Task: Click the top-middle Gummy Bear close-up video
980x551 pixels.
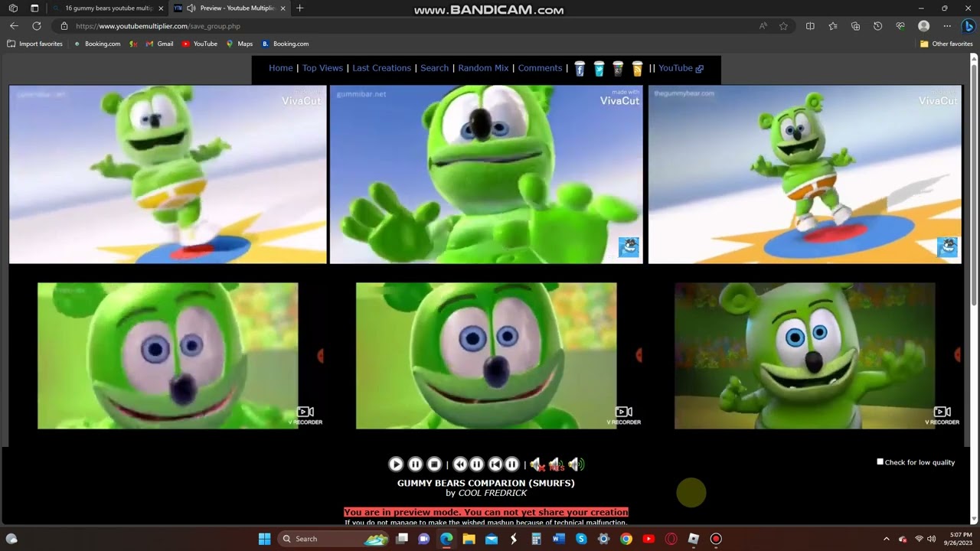Action: (x=486, y=174)
